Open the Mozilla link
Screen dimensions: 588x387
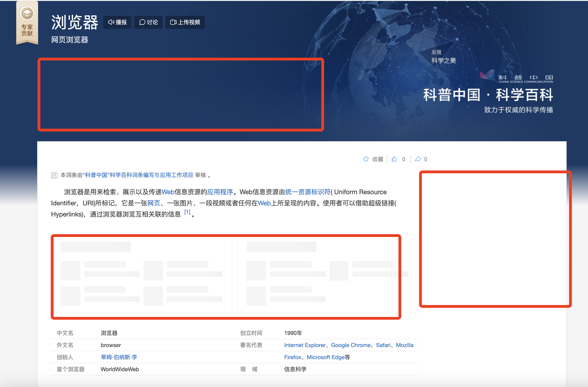point(405,345)
